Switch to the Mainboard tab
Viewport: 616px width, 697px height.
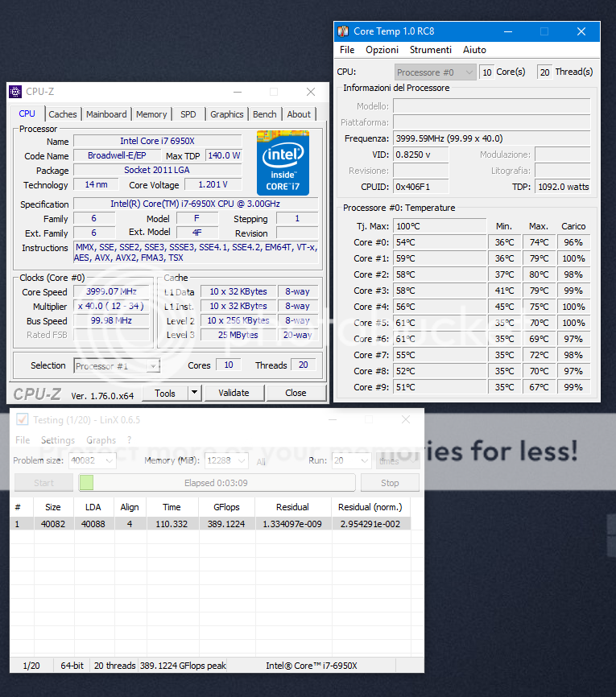(106, 114)
